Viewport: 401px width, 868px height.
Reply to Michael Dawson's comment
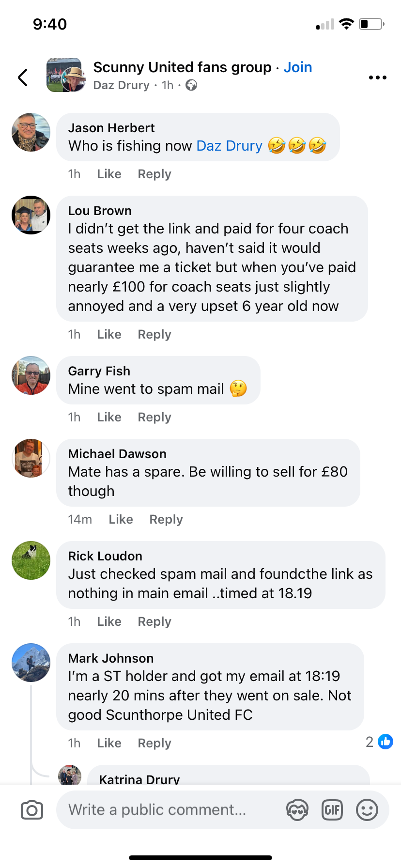[166, 519]
